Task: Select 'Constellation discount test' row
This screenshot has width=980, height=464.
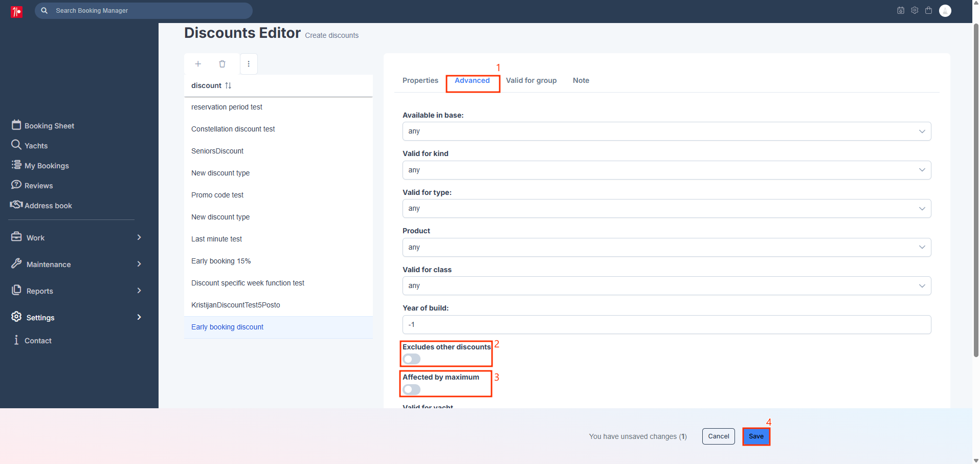Action: pyautogui.click(x=278, y=129)
